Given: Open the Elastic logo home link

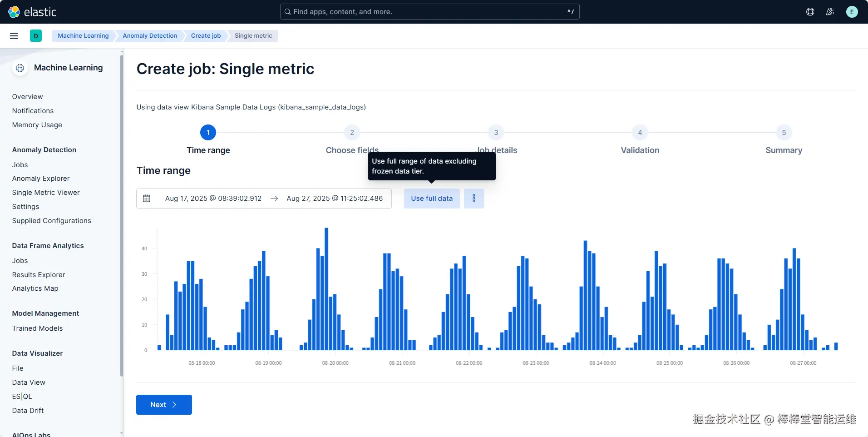Looking at the screenshot, I should tap(32, 12).
